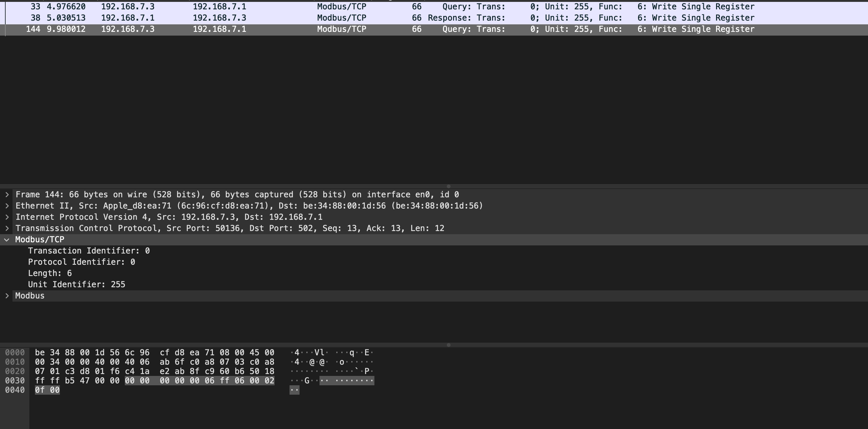The width and height of the screenshot is (868, 429).
Task: Expand Internet Protocol Version 4 details
Action: [x=7, y=217]
